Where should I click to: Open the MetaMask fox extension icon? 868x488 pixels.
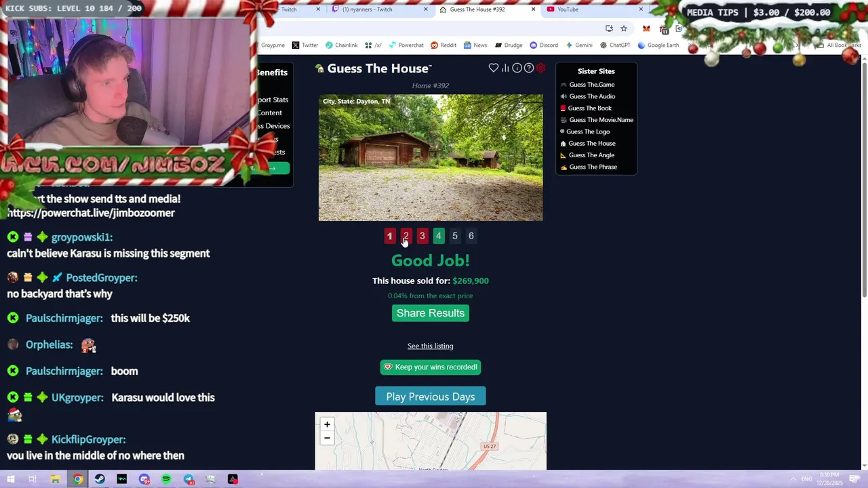point(646,28)
